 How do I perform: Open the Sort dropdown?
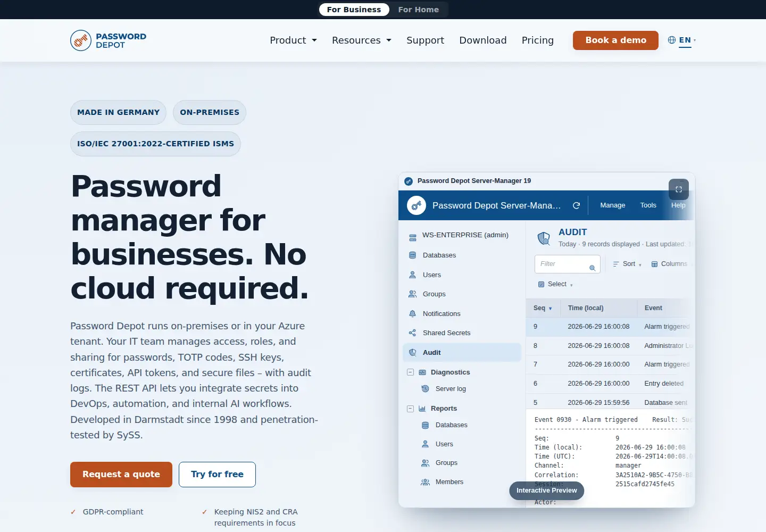coord(627,264)
